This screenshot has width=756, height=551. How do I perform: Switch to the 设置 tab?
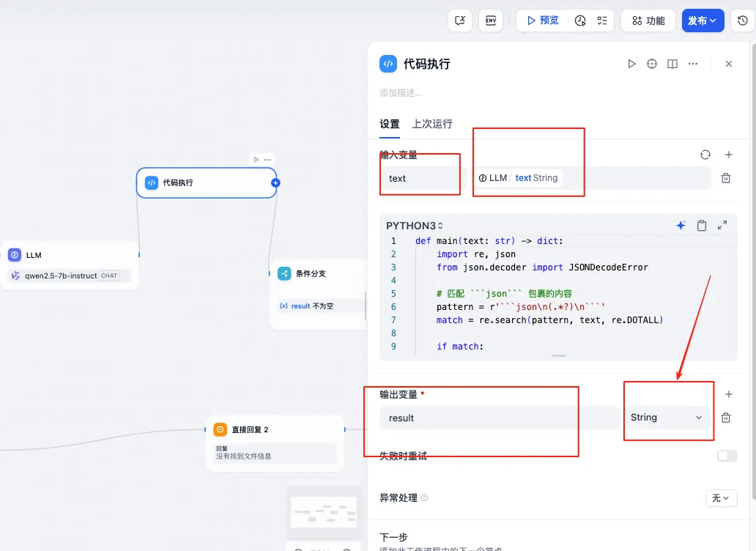[390, 124]
